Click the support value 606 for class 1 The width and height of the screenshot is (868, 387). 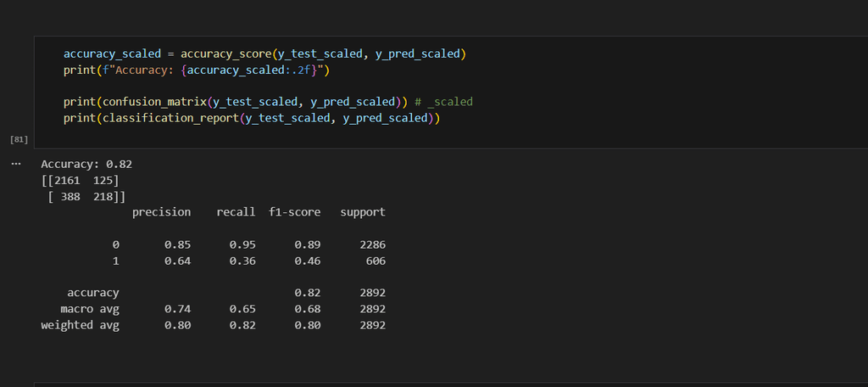(x=372, y=261)
